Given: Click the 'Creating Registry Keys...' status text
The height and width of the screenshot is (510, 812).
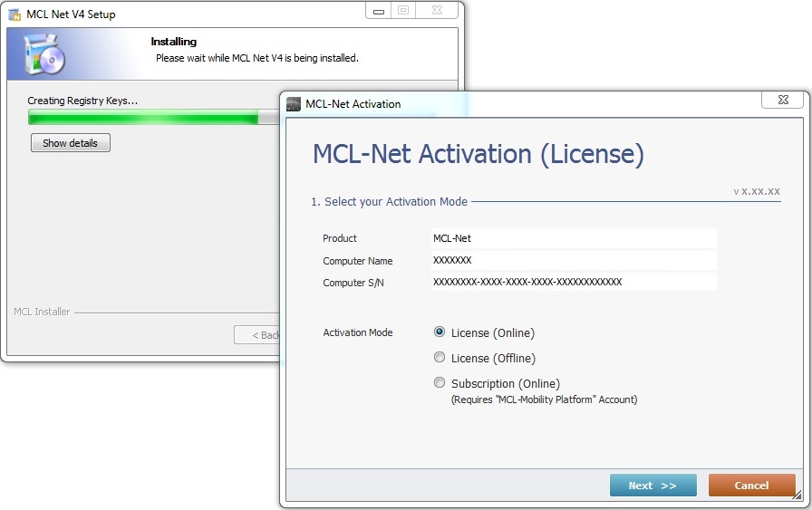Looking at the screenshot, I should (82, 101).
